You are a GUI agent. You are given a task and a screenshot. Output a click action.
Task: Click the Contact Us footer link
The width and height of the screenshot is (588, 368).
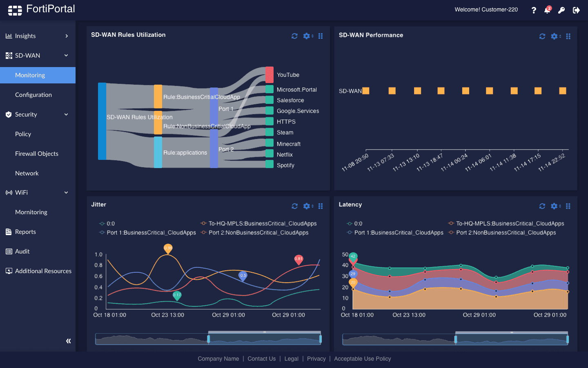click(x=262, y=359)
